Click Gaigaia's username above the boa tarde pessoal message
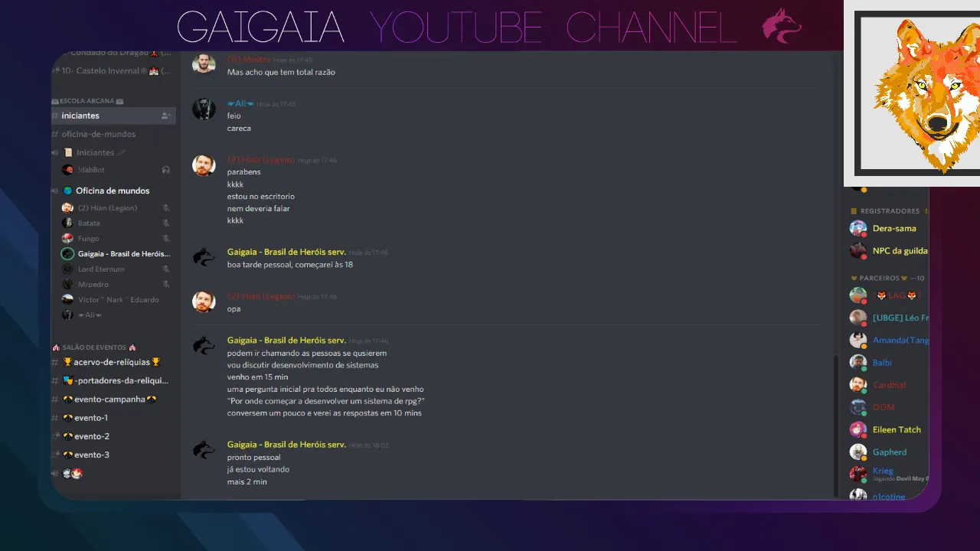 point(286,252)
